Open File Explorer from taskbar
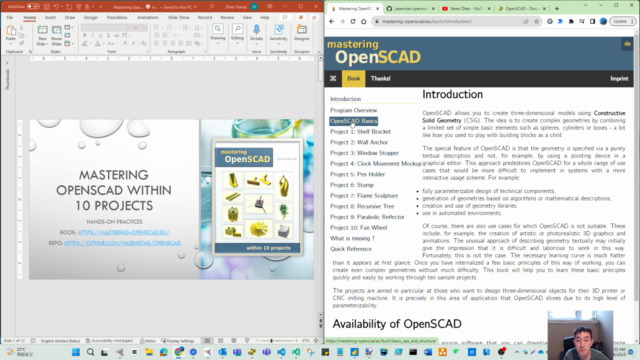640x360 pixels. pos(149,352)
